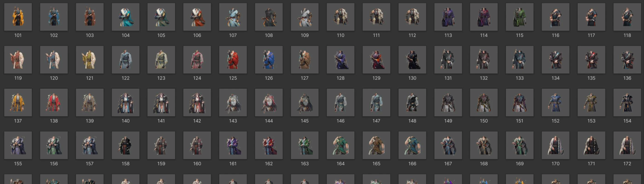This screenshot has width=644, height=184.
Task: Click the label text 103
Action: (x=89, y=35)
